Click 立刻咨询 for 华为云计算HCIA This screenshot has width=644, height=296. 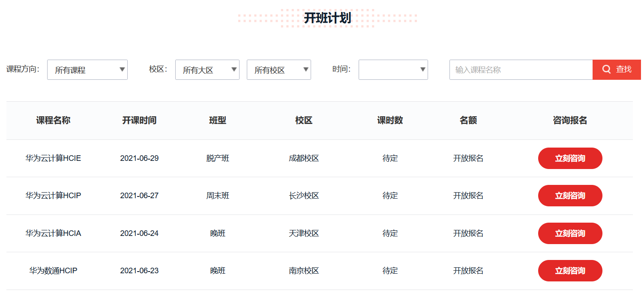click(x=570, y=233)
